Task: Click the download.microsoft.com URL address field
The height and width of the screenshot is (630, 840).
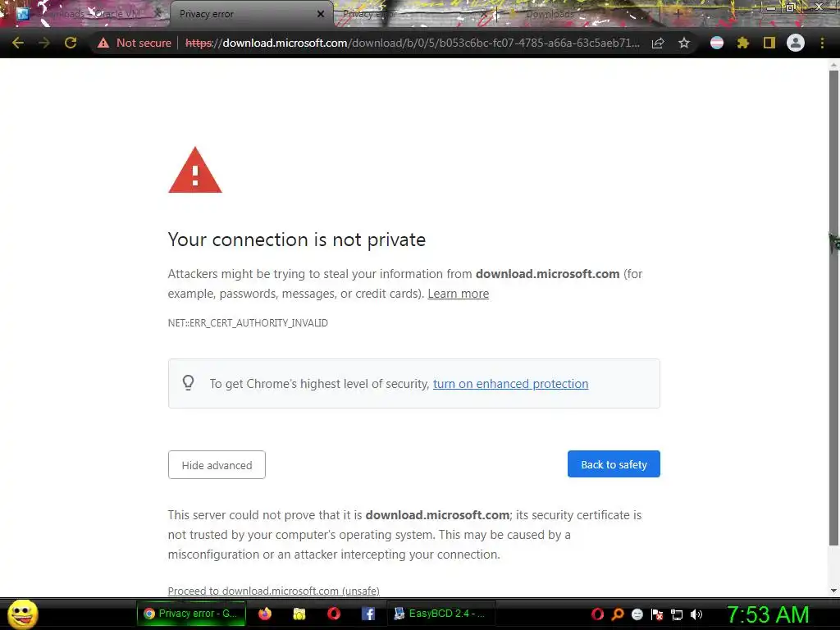Action: pyautogui.click(x=413, y=43)
